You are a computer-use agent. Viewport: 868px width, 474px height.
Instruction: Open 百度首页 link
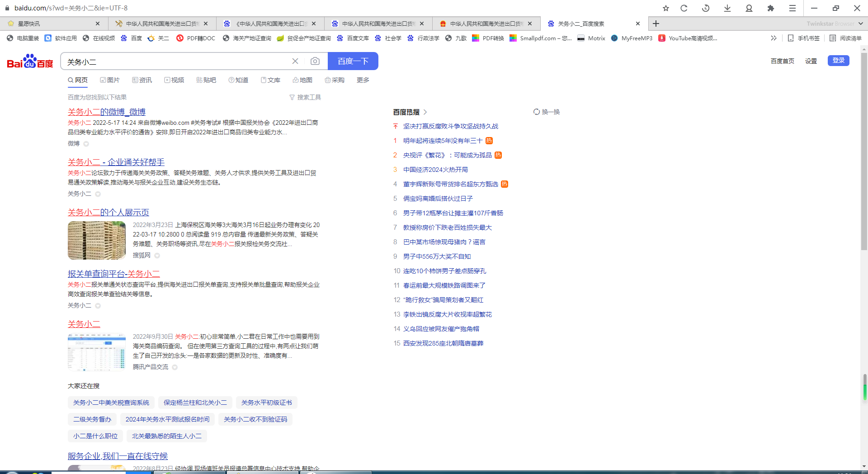tap(782, 61)
